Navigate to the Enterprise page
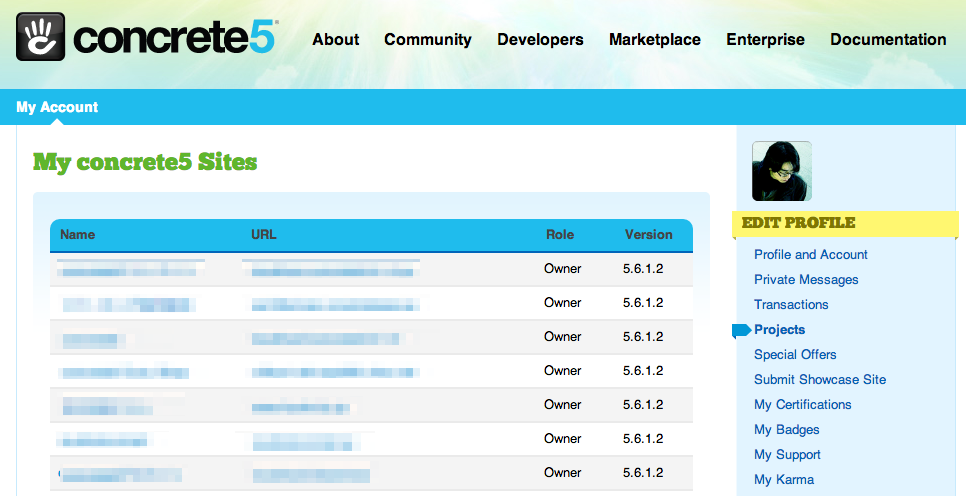 [765, 40]
